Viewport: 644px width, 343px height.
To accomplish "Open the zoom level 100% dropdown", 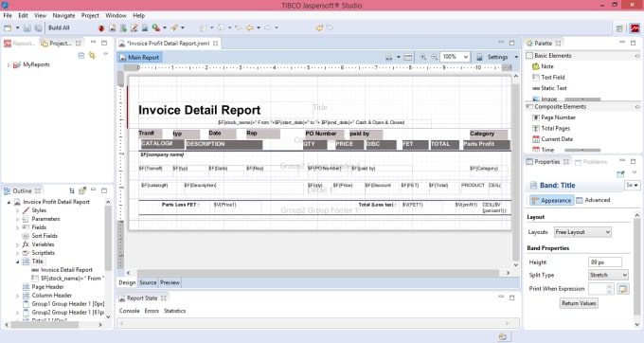I will click(x=466, y=57).
